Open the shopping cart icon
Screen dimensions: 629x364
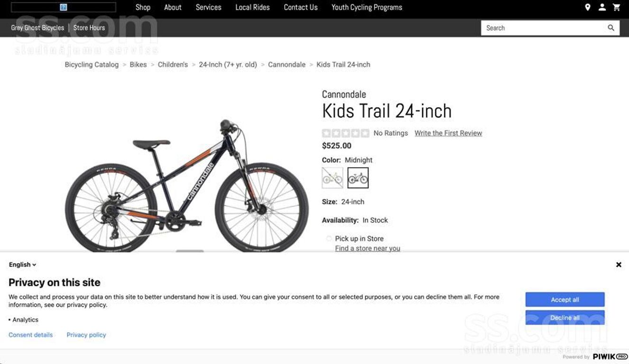616,7
